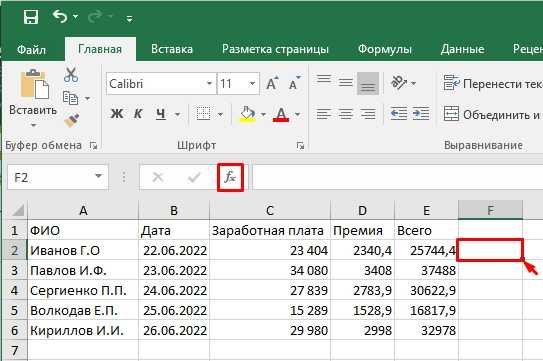
Task: Toggle bottom vertical alignment
Action: [x=368, y=83]
